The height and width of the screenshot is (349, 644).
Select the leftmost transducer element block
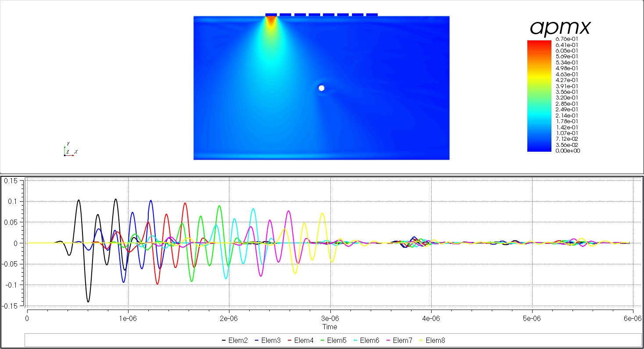[x=271, y=14]
